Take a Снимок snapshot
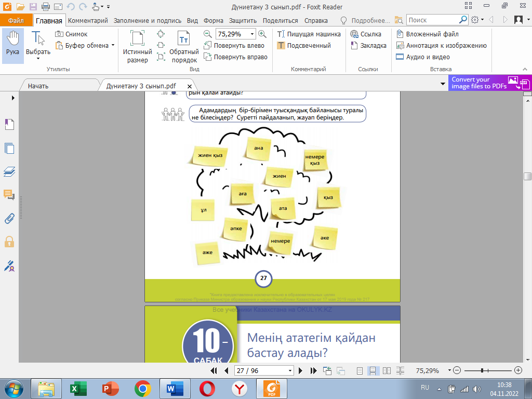The height and width of the screenshot is (399, 532). 72,34
